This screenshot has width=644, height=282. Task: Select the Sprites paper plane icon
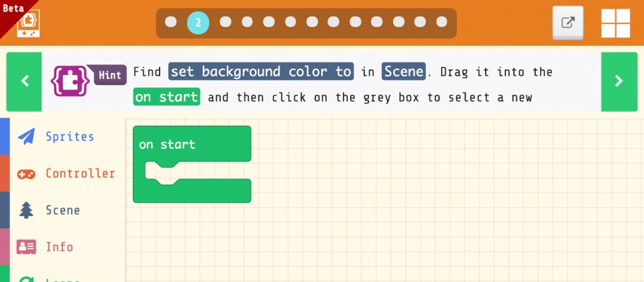26,136
